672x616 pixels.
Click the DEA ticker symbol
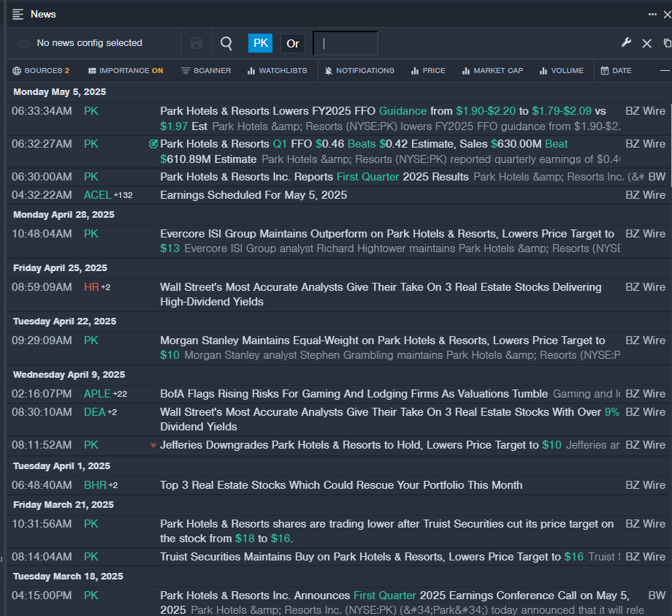(95, 412)
